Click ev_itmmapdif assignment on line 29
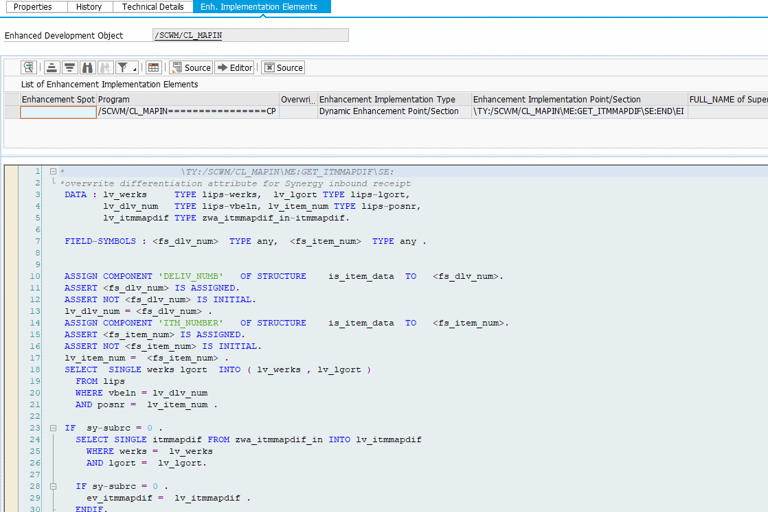This screenshot has height=512, width=768. [168, 498]
